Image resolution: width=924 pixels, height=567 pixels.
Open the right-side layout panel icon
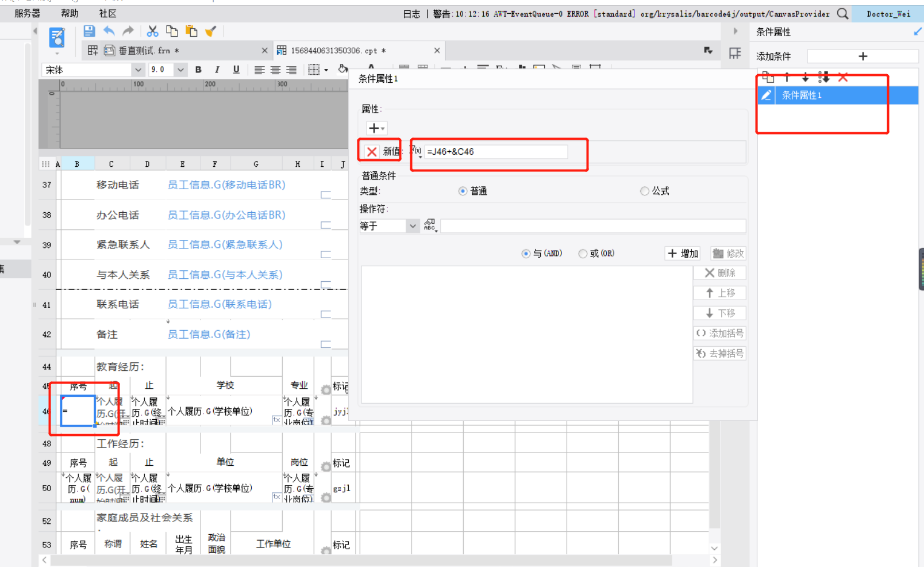click(x=735, y=53)
